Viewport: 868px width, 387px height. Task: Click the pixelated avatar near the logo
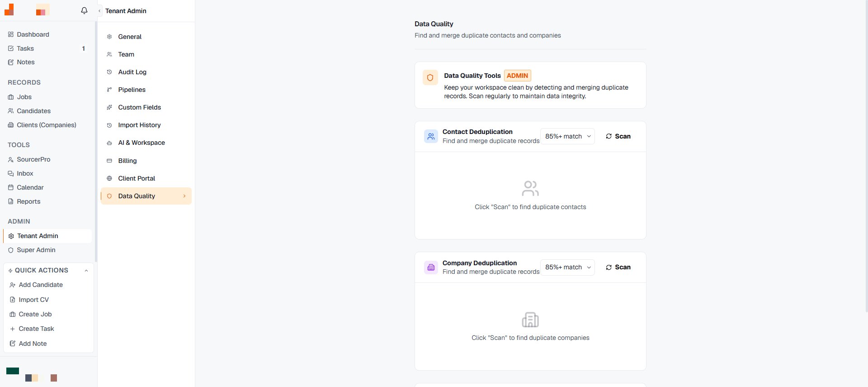click(42, 10)
